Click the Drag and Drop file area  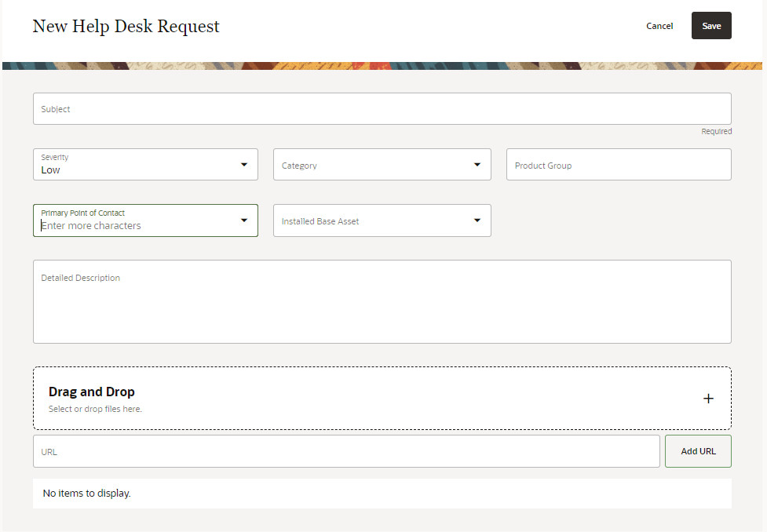[382, 399]
